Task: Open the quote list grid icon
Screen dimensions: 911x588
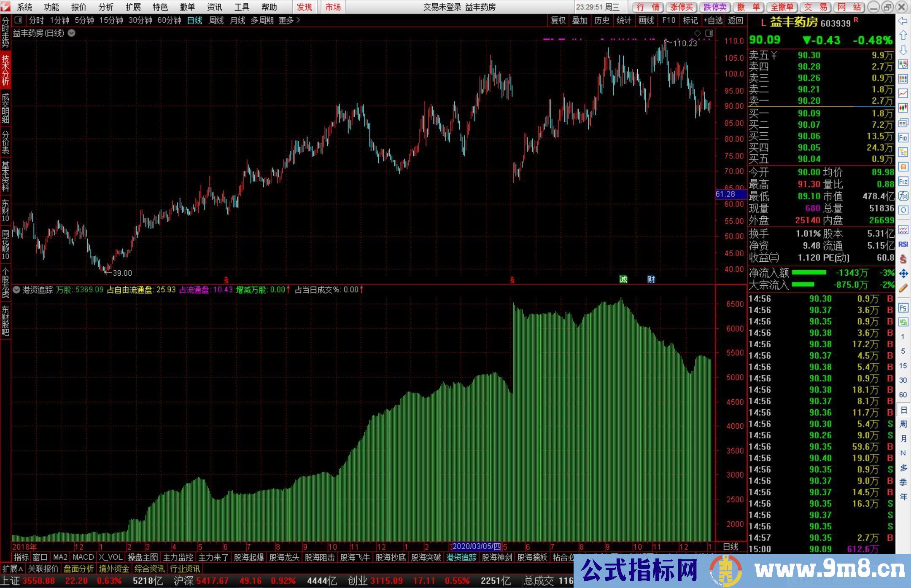Action: tap(903, 79)
